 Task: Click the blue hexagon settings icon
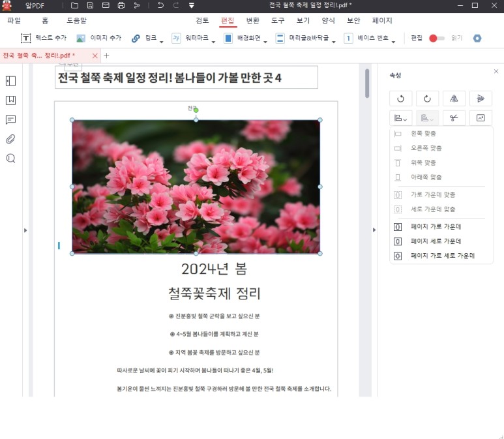pos(477,38)
